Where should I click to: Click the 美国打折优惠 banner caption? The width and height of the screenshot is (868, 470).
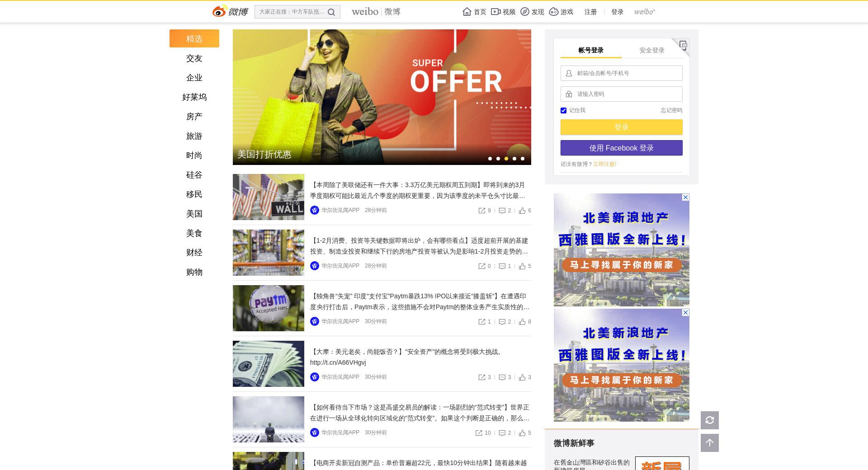(x=264, y=155)
